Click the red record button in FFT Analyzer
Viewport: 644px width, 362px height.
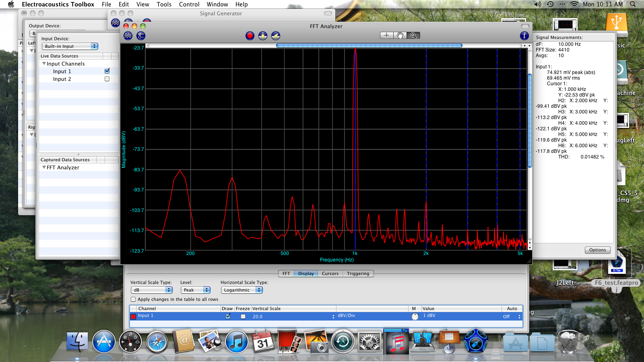250,36
